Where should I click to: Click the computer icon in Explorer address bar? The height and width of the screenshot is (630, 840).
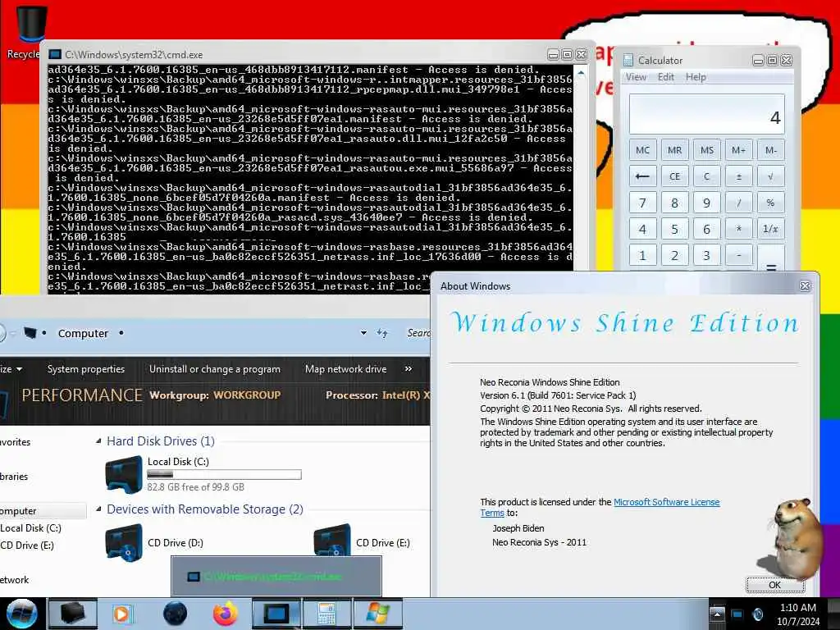[x=30, y=333]
